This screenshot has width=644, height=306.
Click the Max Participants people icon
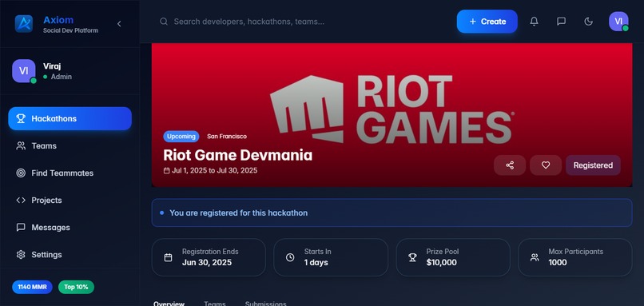535,257
